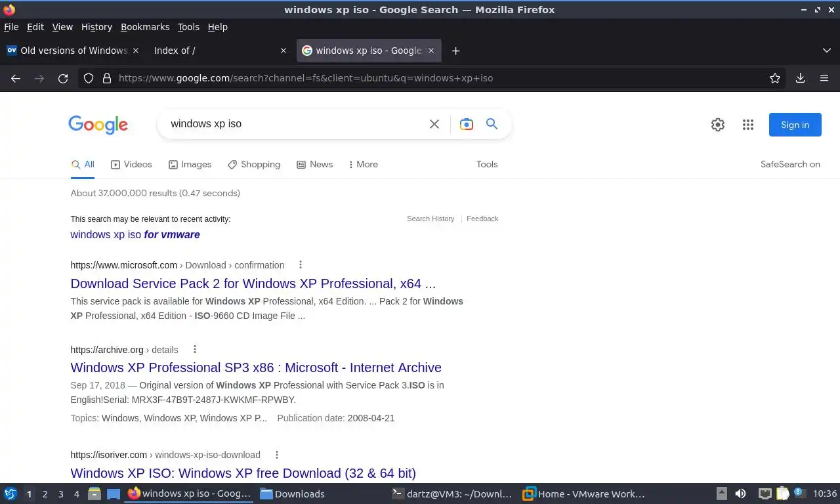The width and height of the screenshot is (840, 504).
Task: Open the Bookmarks menu
Action: (145, 27)
